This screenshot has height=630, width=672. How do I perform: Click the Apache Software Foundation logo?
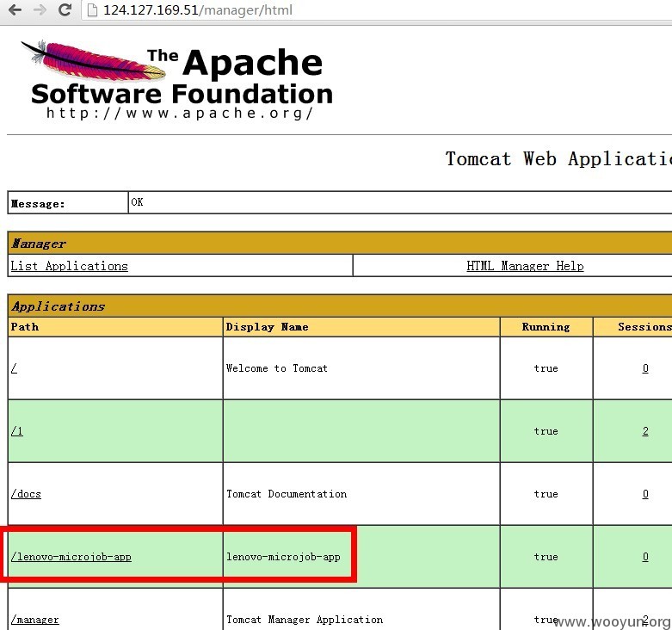[177, 79]
